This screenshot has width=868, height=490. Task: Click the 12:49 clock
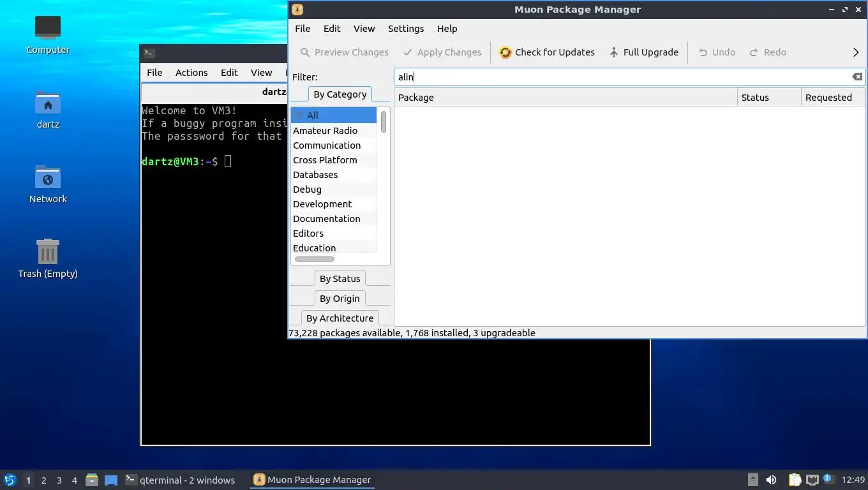pos(853,480)
